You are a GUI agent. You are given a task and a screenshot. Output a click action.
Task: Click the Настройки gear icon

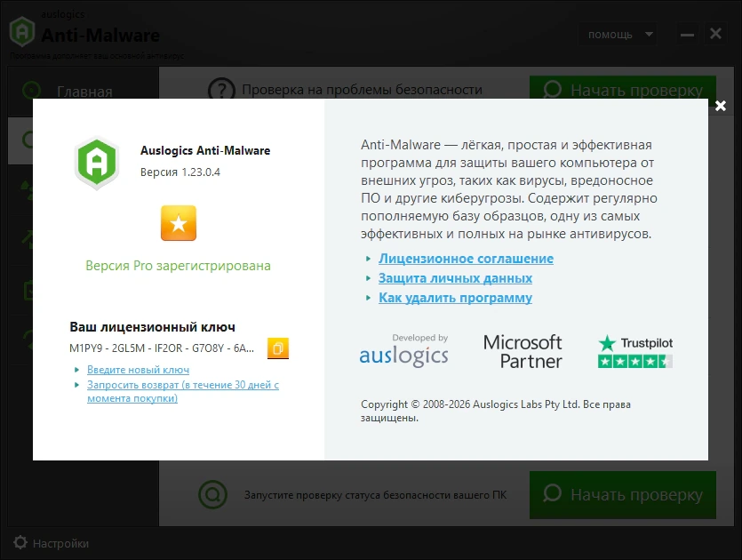(20, 542)
